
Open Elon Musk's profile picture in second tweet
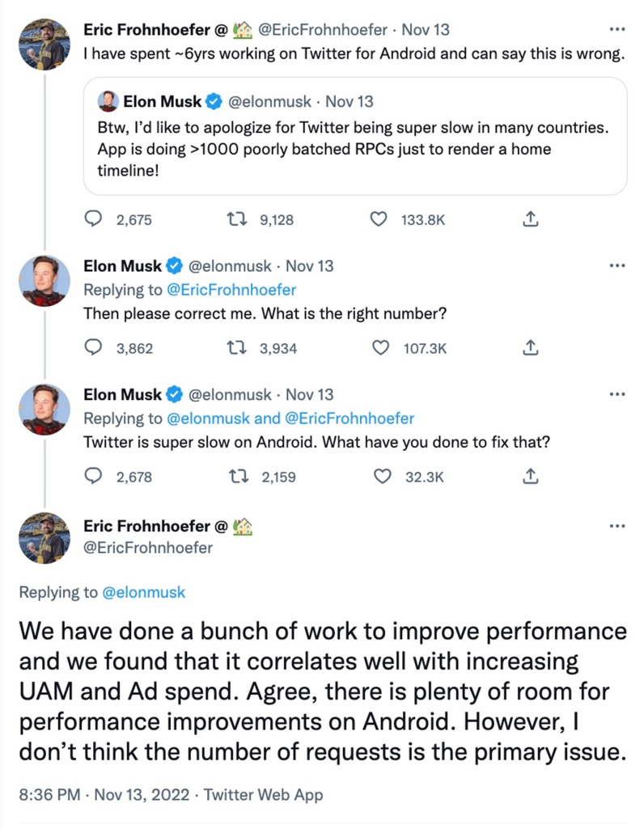44,281
